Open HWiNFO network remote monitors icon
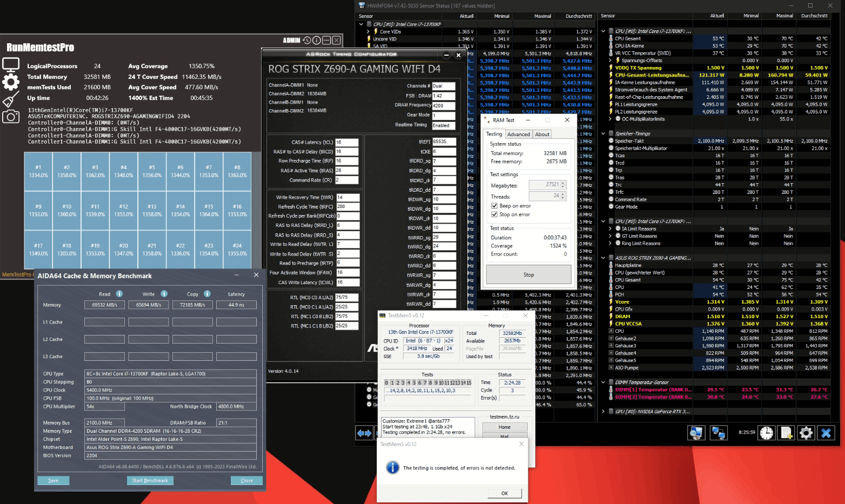The image size is (845, 504). click(x=718, y=433)
